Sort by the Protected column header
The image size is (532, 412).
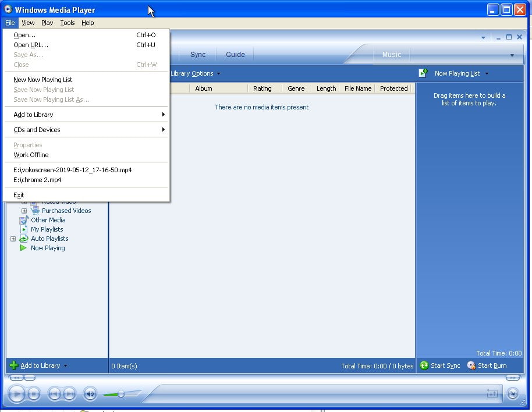(393, 88)
